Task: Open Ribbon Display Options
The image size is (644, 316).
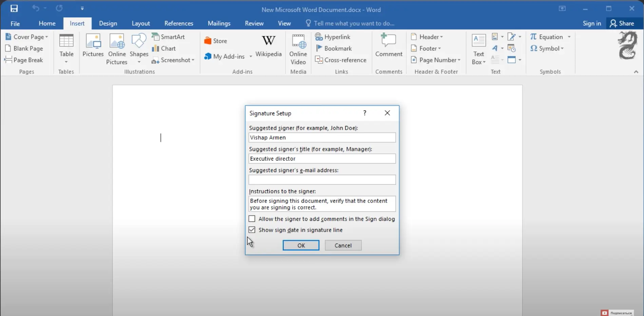Action: (x=562, y=8)
